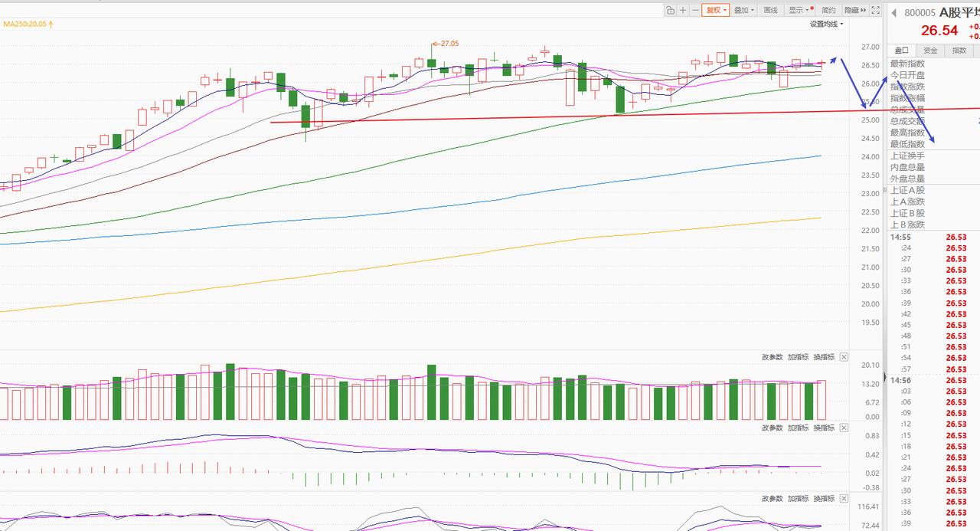Click 换指标 in bottom indicator panel
980x531 pixels.
pos(824,499)
